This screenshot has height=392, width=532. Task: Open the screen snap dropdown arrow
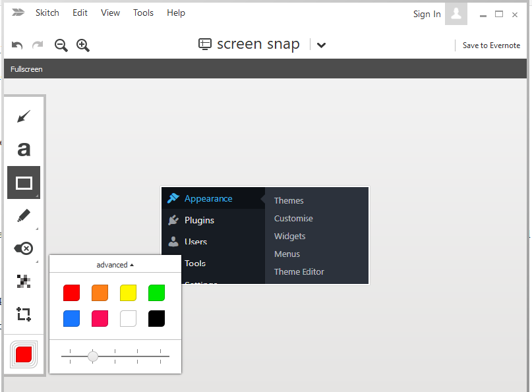321,45
